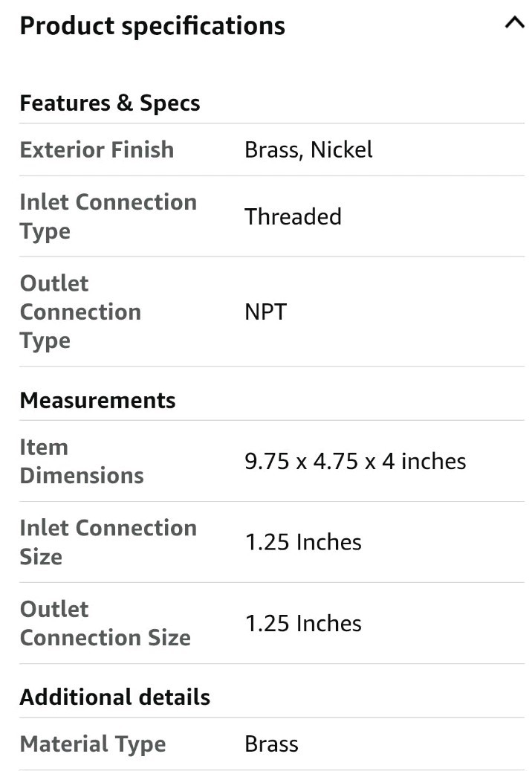
Task: Click the Exterior Finish label
Action: click(97, 149)
